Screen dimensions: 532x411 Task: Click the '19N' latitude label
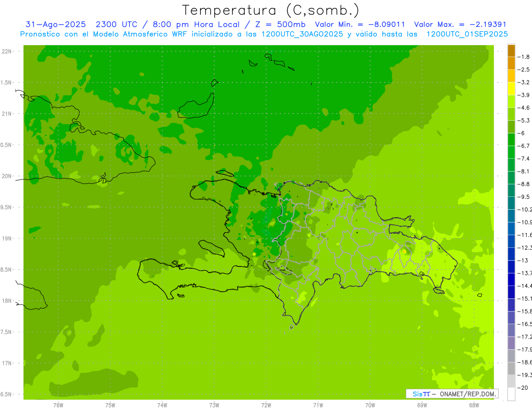[7, 238]
